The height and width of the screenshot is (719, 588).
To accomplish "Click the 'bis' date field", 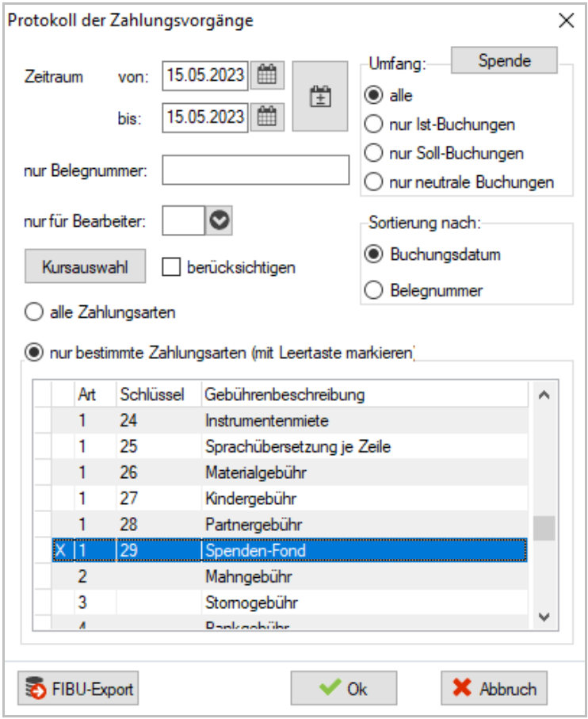I will click(x=205, y=117).
